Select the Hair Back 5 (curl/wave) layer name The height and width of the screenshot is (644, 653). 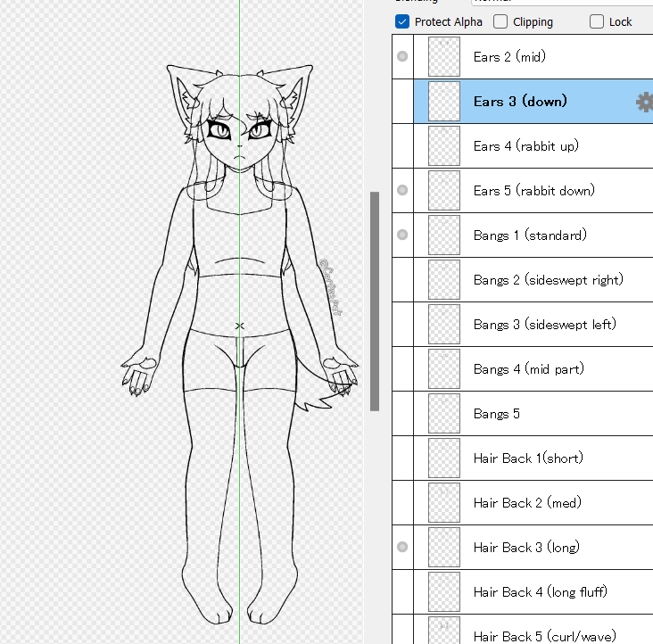click(x=545, y=636)
